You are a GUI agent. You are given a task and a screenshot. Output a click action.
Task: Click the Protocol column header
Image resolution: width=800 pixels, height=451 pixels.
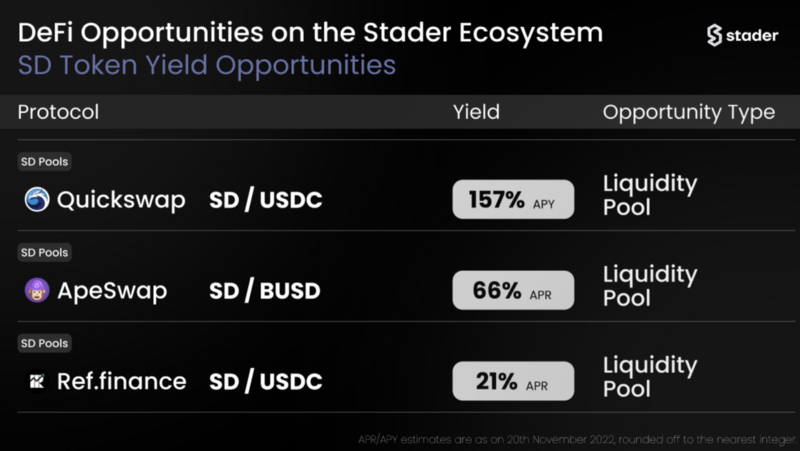[x=58, y=112]
